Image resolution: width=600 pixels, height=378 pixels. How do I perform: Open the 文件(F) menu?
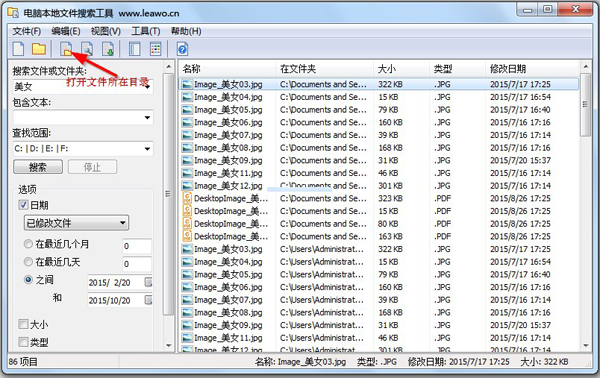coord(27,31)
